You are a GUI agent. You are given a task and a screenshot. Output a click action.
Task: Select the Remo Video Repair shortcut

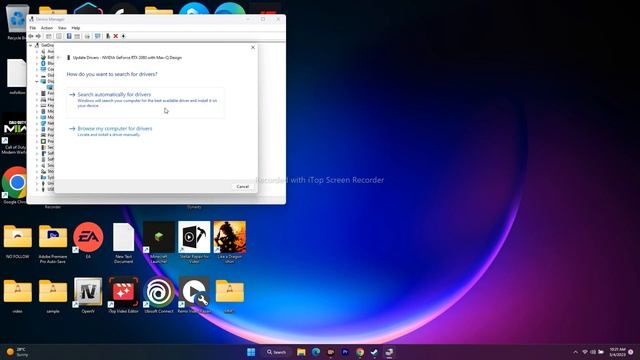click(x=194, y=296)
